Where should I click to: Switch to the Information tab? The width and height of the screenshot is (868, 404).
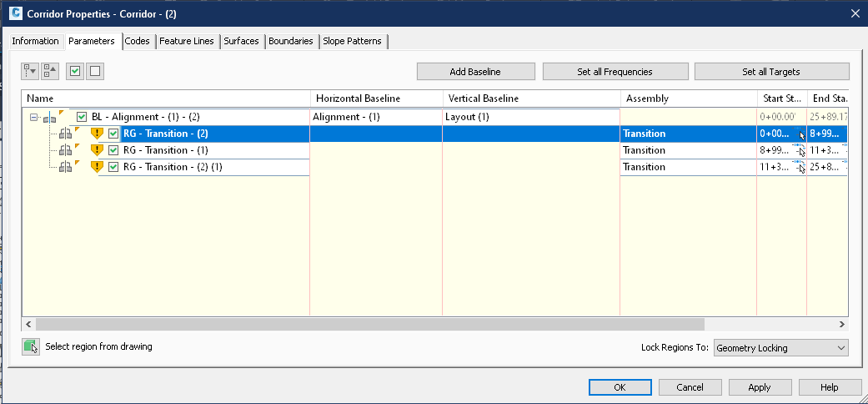[x=35, y=41]
